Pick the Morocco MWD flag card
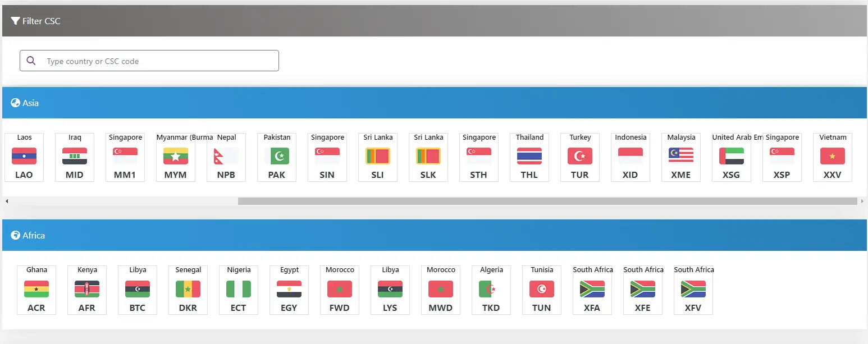The image size is (868, 344). pyautogui.click(x=441, y=290)
